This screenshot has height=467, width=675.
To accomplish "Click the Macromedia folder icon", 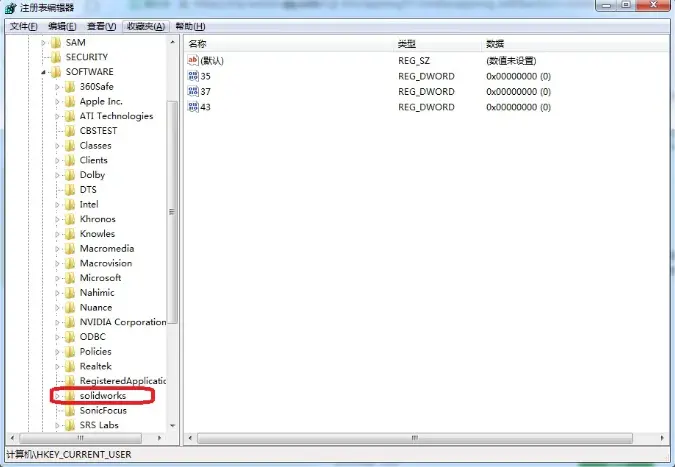I will 70,249.
